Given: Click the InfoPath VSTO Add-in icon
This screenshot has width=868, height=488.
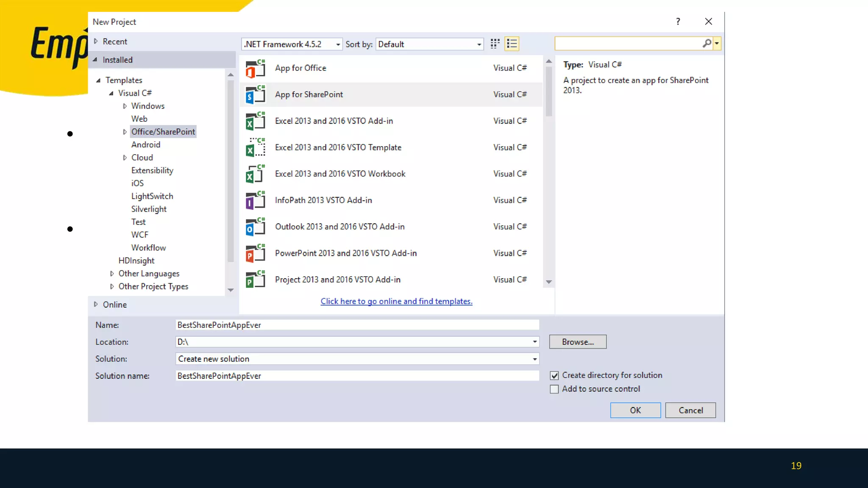Looking at the screenshot, I should point(256,201).
